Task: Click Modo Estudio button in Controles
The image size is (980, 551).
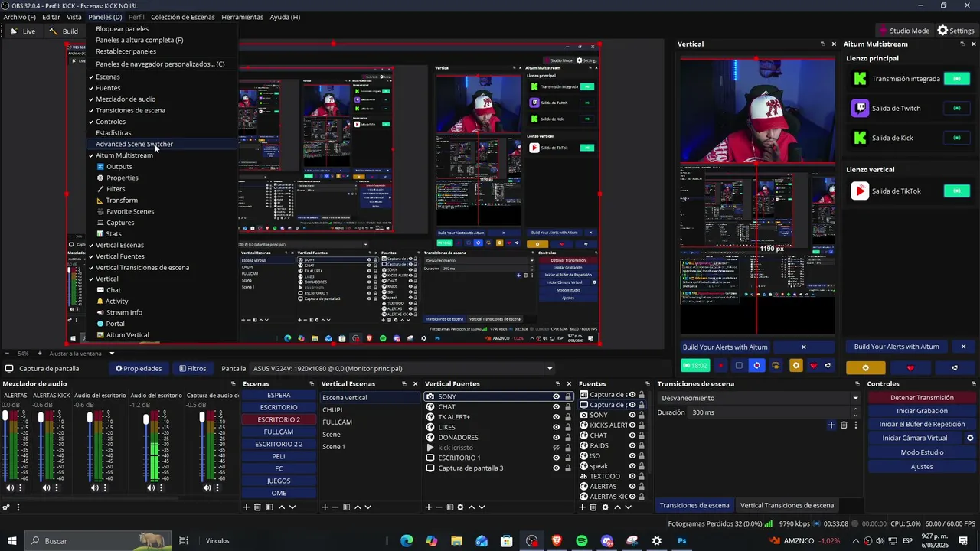Action: tap(922, 452)
